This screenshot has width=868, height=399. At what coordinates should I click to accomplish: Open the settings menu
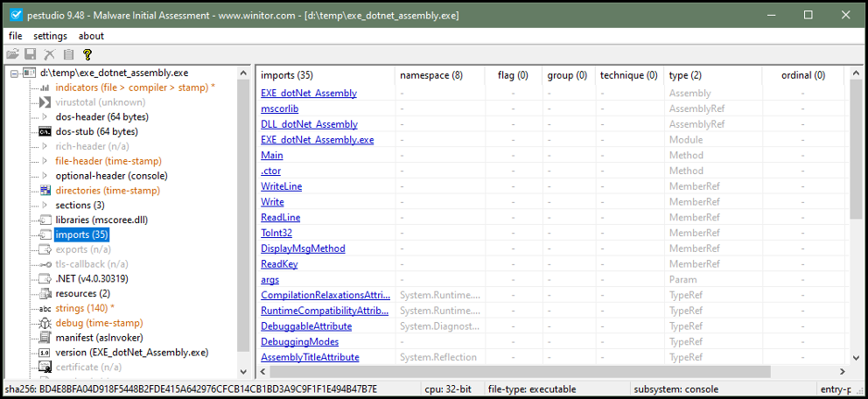51,36
